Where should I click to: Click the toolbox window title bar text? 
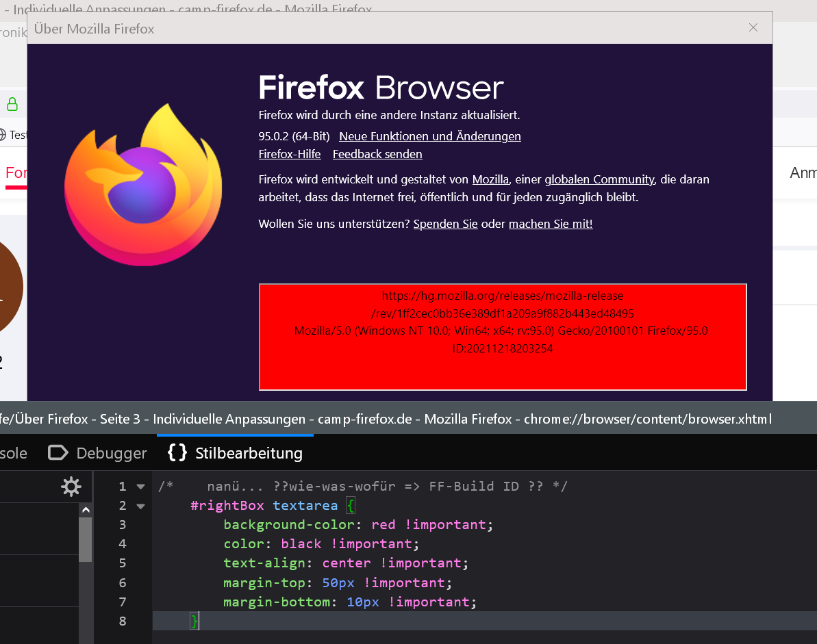386,419
